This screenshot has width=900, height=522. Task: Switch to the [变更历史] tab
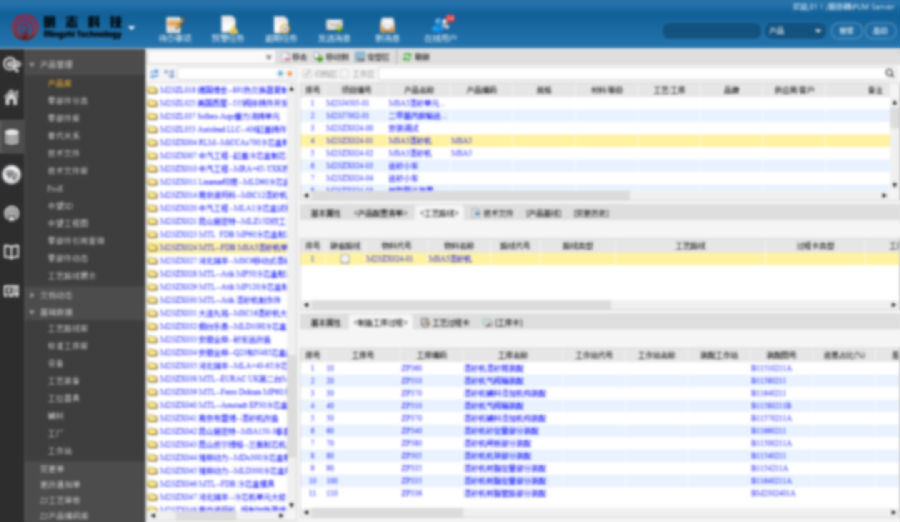[x=591, y=213]
